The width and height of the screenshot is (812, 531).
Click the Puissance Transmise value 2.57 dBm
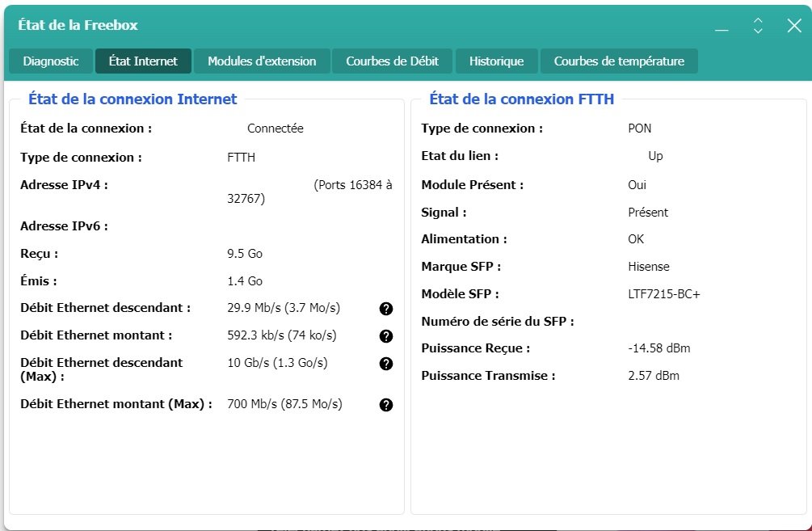pos(654,376)
